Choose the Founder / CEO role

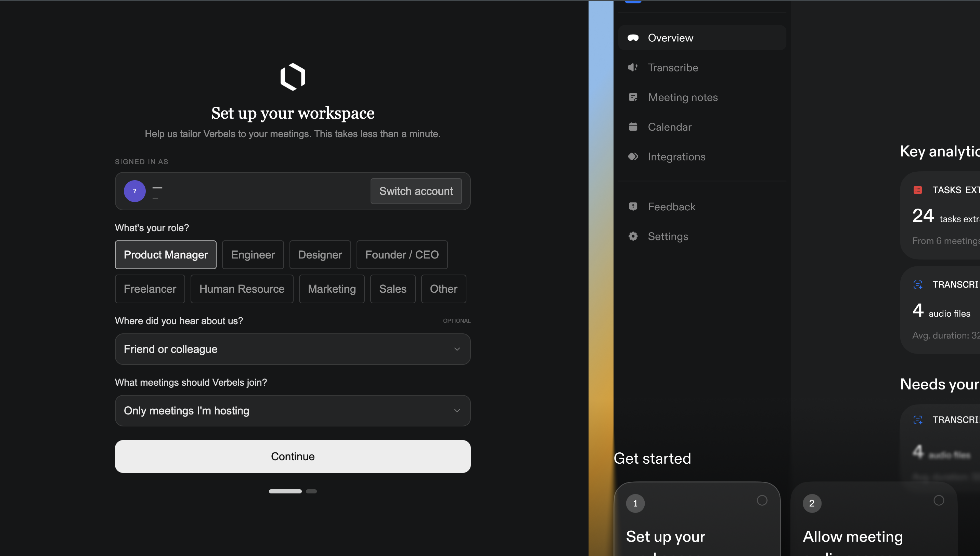pos(402,255)
